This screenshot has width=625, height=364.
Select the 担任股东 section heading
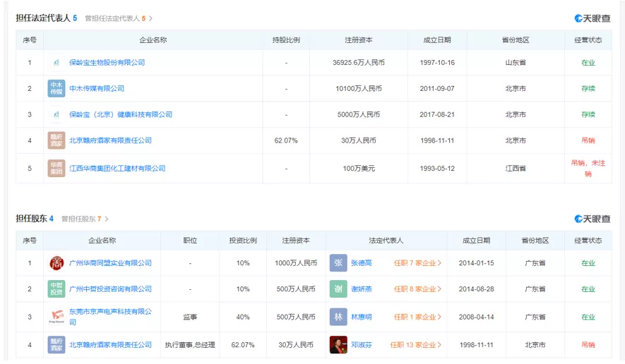pyautogui.click(x=32, y=219)
